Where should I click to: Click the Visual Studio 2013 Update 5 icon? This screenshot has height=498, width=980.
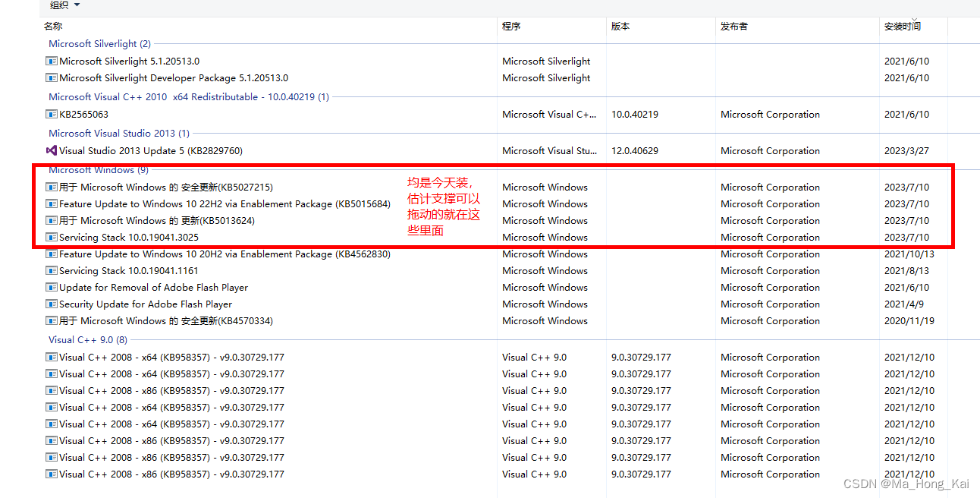52,151
